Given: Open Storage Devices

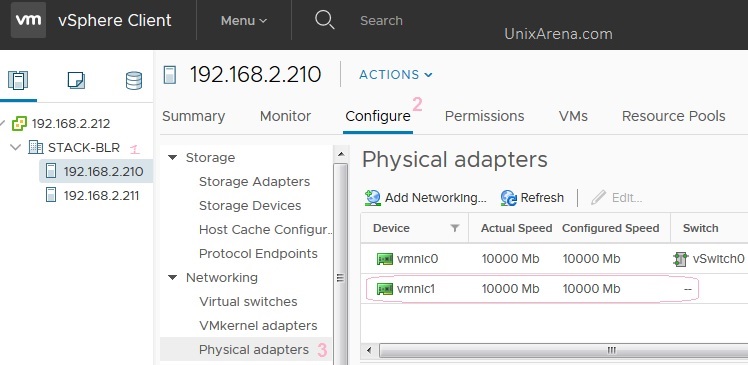Looking at the screenshot, I should 250,205.
